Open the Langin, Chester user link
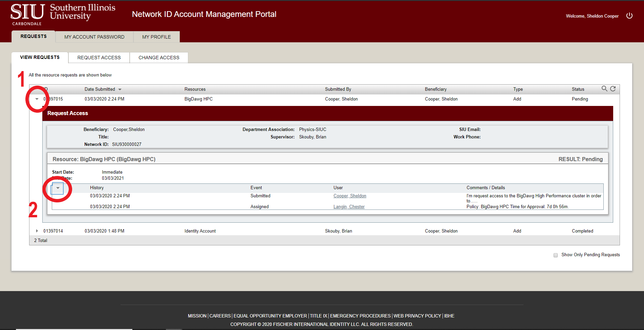 tap(349, 207)
